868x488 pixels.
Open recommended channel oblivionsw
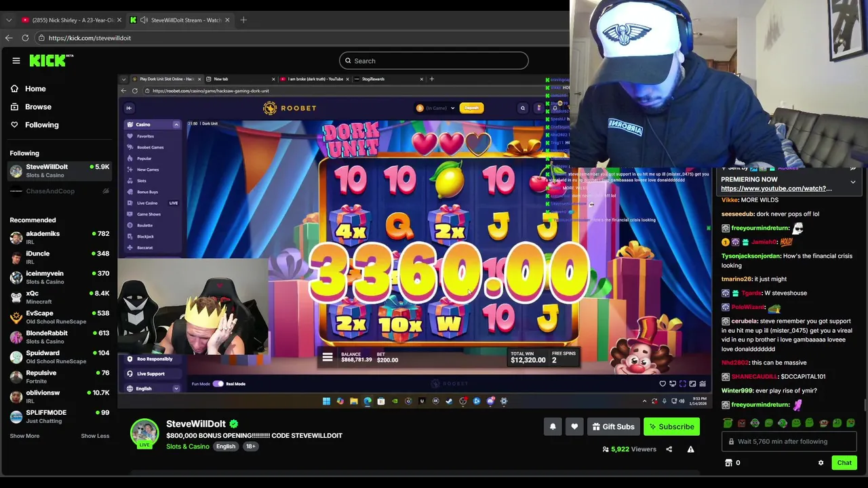[58, 396]
